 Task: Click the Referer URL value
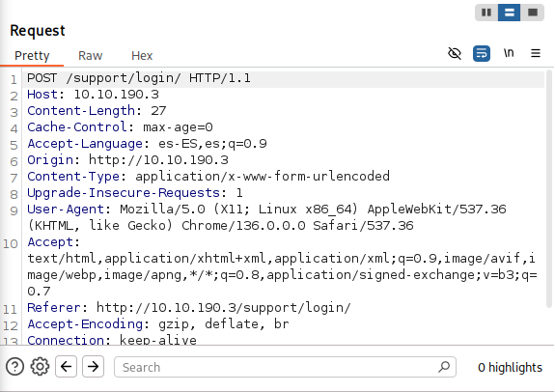click(x=223, y=308)
